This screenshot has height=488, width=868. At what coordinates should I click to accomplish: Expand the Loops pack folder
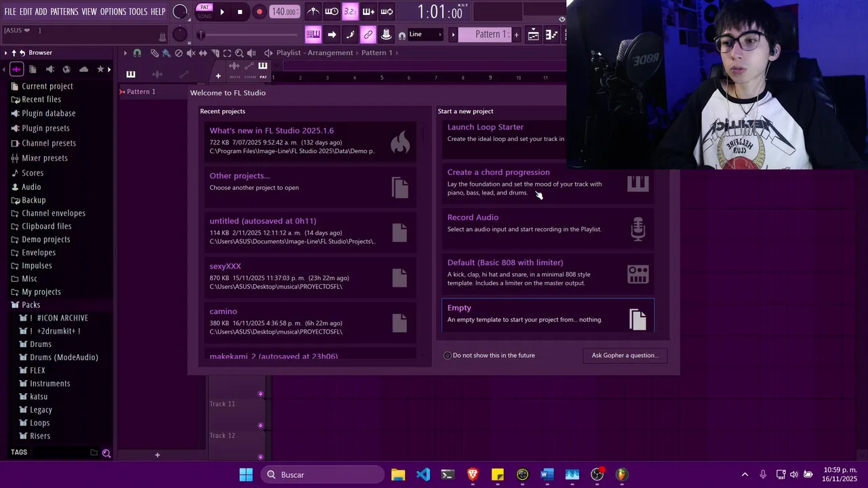(35, 423)
